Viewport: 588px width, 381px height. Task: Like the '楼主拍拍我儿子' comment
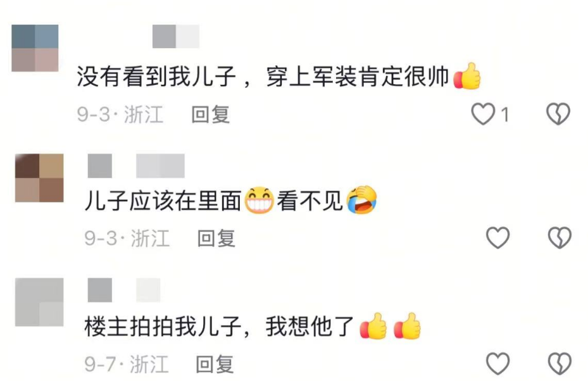pos(497,363)
